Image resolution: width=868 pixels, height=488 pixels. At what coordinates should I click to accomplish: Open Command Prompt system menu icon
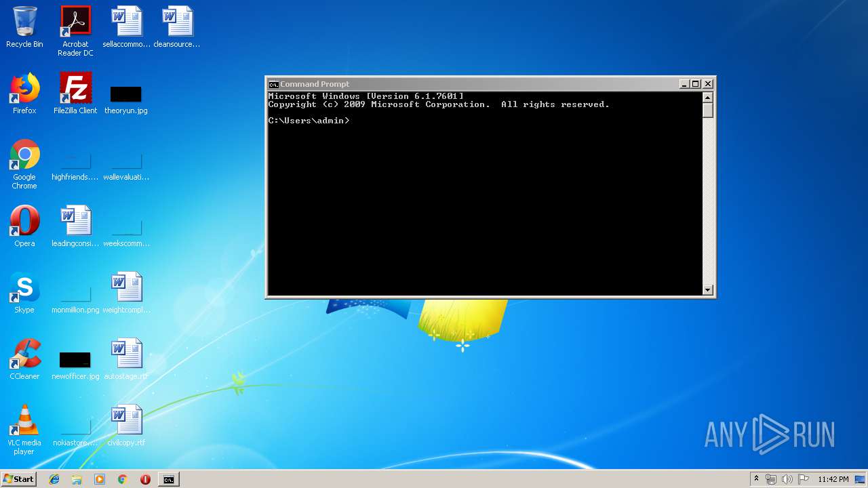coord(273,84)
